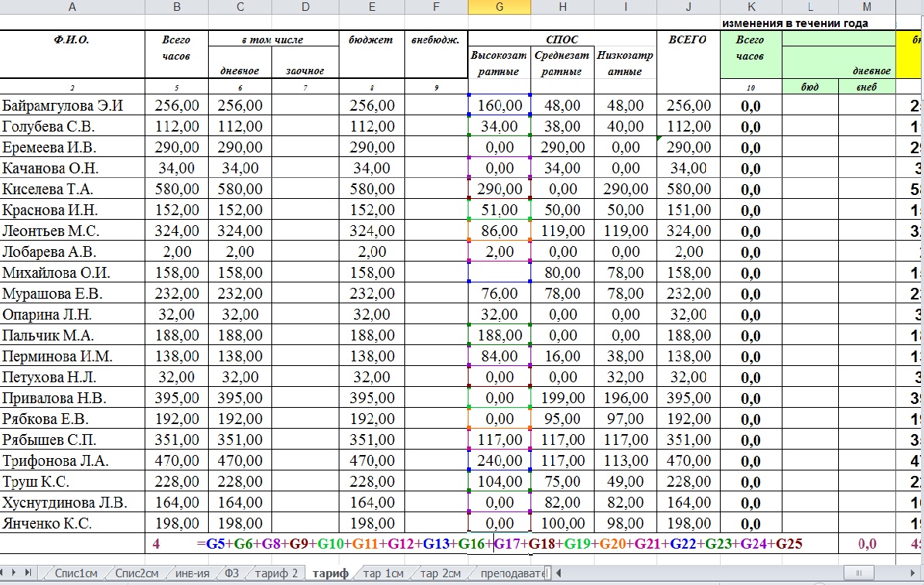Screen dimensions: 924x585
Task: Open the Спис2см sheet tab
Action: pos(137,573)
